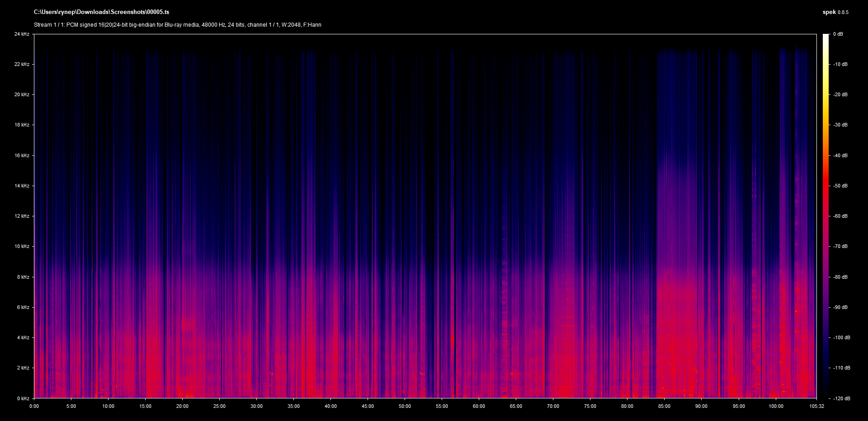Click the file path title 00005.ts

tap(101, 12)
